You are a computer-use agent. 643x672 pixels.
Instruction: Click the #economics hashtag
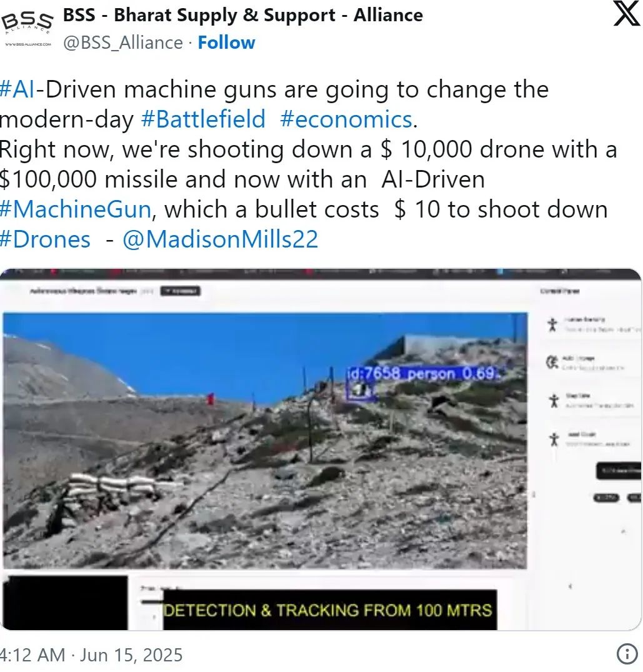click(346, 119)
